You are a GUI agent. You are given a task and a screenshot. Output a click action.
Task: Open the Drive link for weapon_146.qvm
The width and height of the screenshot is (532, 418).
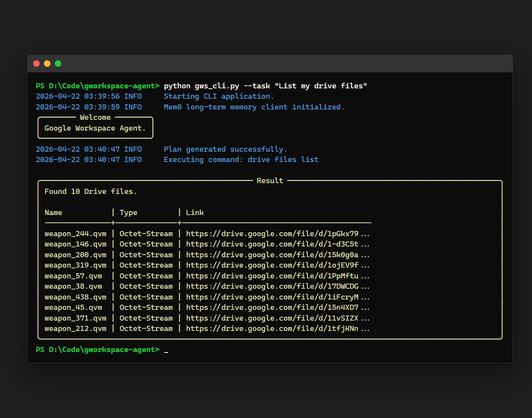pyautogui.click(x=278, y=244)
